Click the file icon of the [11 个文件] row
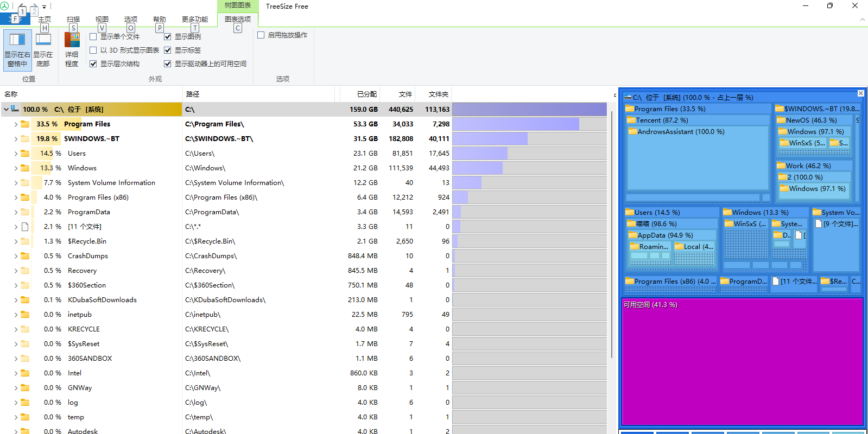The height and width of the screenshot is (434, 868). 25,227
